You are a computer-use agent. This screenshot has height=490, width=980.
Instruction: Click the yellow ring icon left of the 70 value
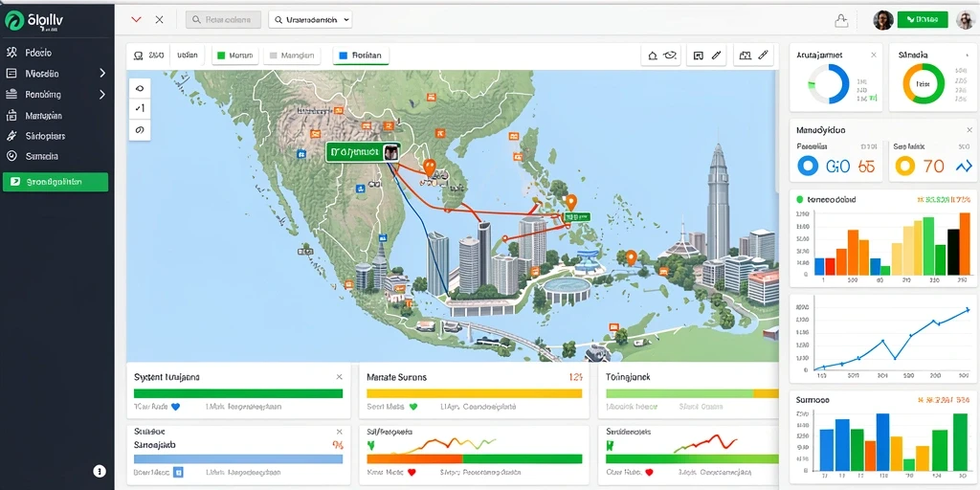pos(905,166)
